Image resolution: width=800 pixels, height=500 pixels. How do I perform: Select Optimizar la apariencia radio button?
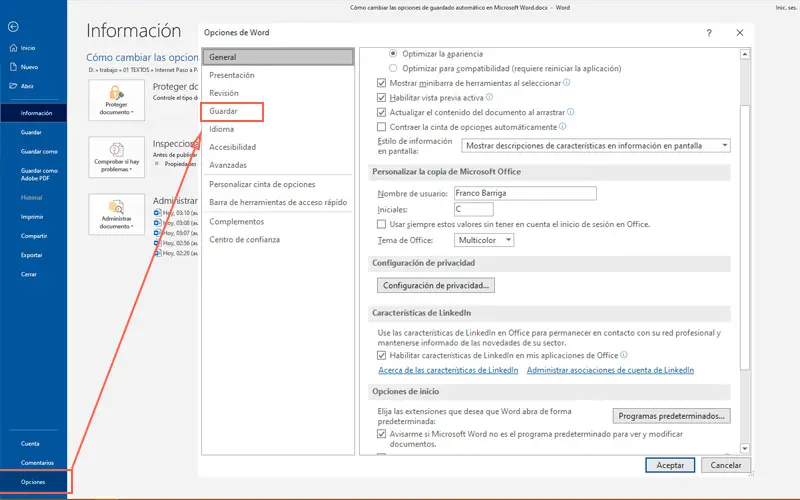coord(393,53)
